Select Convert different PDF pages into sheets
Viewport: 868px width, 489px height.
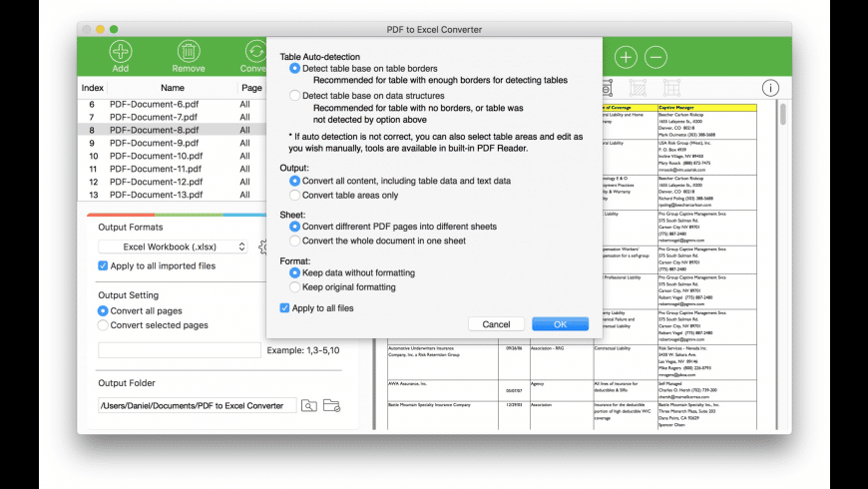coord(294,227)
